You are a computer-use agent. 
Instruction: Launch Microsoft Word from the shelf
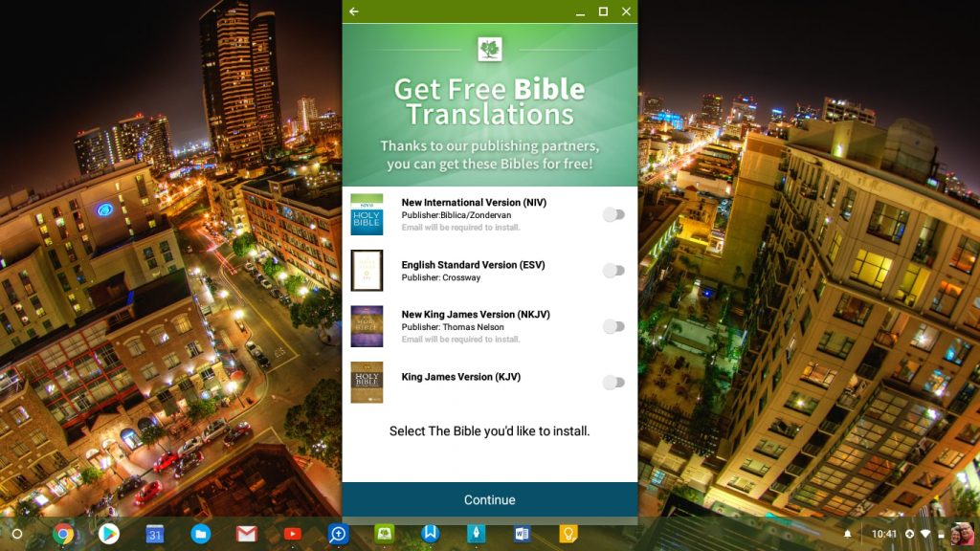pyautogui.click(x=522, y=534)
